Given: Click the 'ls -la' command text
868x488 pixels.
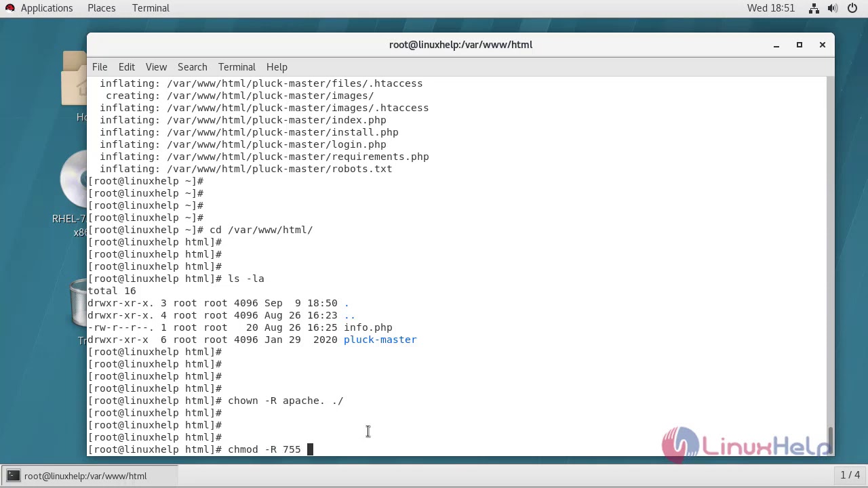Looking at the screenshot, I should click(x=246, y=279).
